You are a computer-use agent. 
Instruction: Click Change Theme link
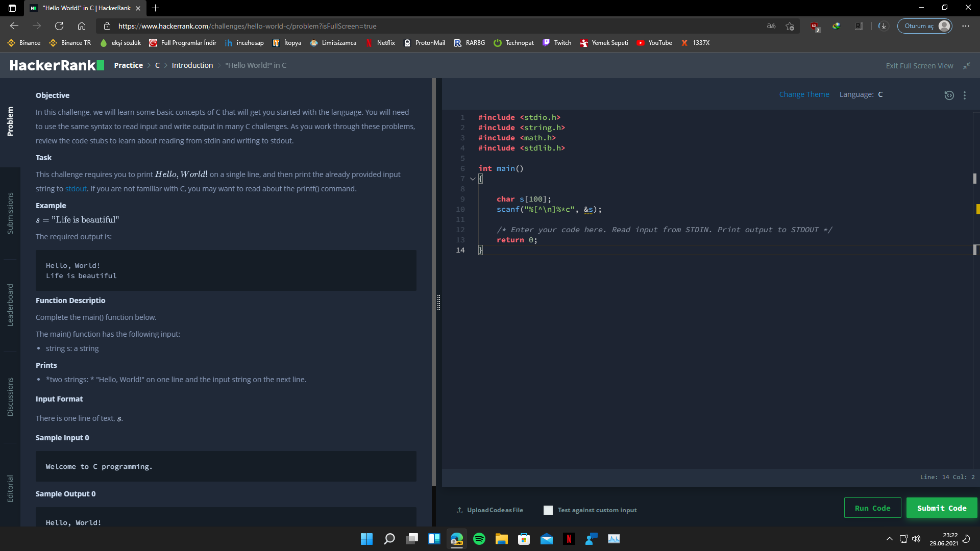(x=804, y=94)
